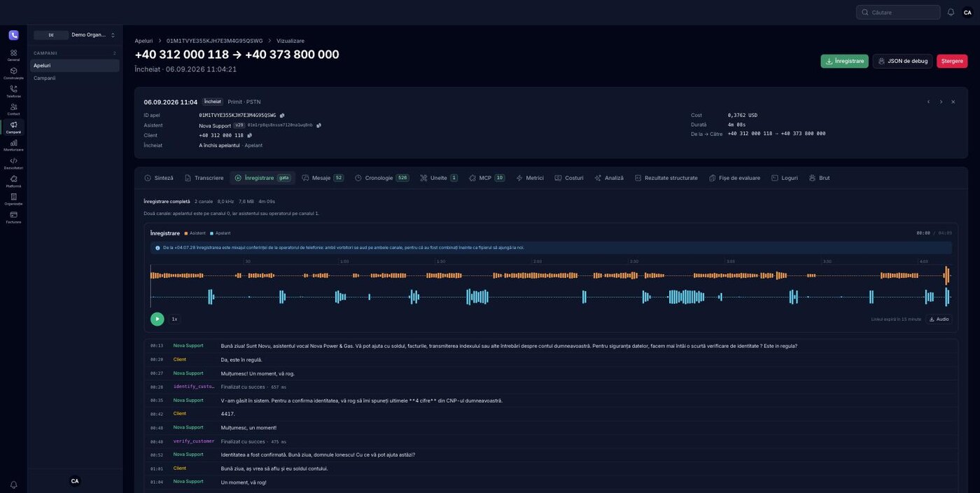The width and height of the screenshot is (980, 493).
Task: Open the Dezvoltatori code sidebar icon
Action: click(13, 163)
